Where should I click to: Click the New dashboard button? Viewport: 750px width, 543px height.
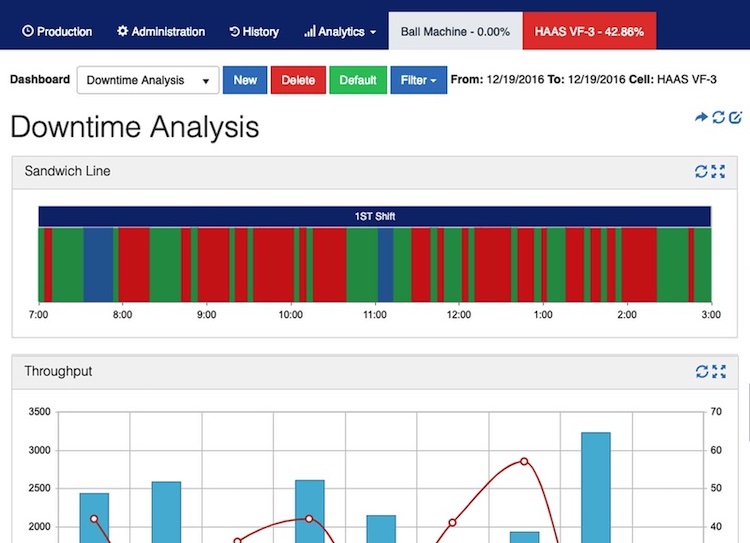click(245, 80)
